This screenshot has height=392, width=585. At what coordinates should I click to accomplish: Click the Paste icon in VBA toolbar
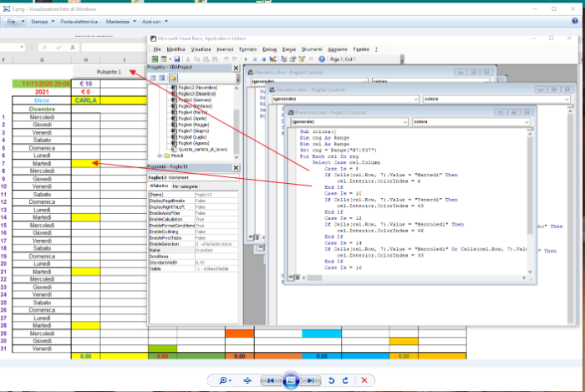pos(206,59)
